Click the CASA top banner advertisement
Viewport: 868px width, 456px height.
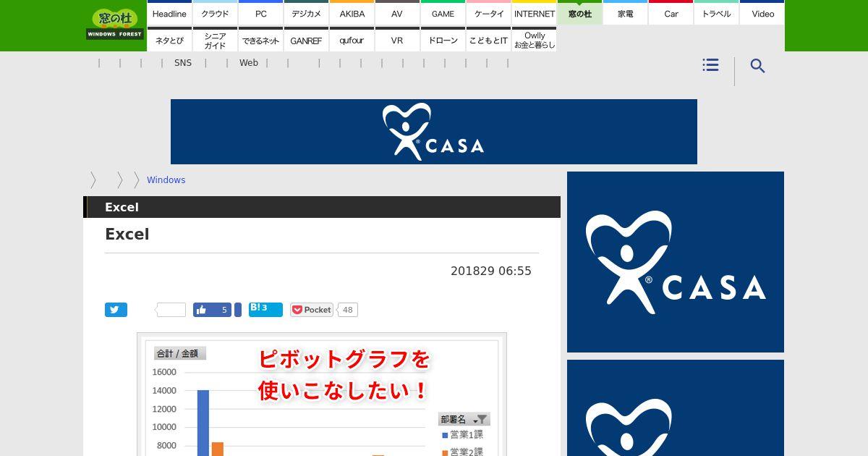point(434,132)
